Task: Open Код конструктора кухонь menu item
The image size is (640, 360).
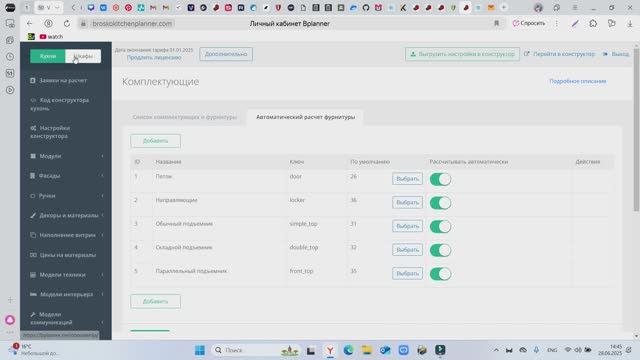Action: pyautogui.click(x=60, y=104)
